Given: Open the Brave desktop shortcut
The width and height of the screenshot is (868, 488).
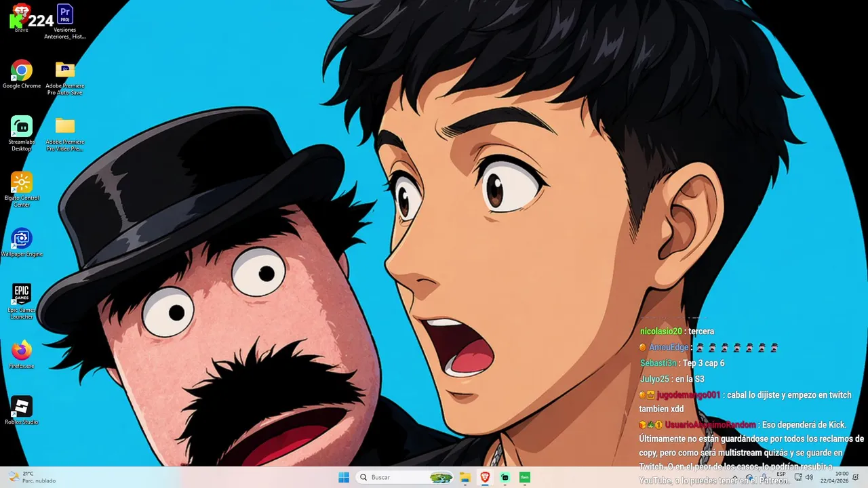Looking at the screenshot, I should (22, 18).
